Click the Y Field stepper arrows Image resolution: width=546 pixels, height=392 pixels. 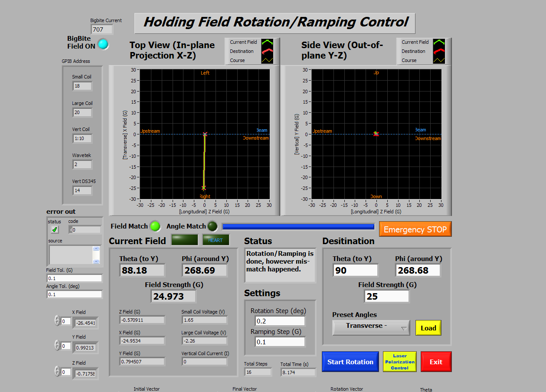coord(57,346)
